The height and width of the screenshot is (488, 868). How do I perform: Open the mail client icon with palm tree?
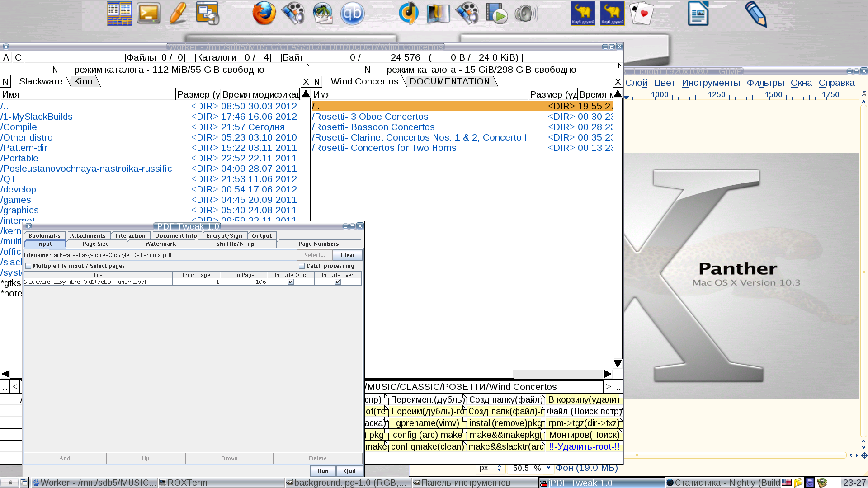(x=323, y=13)
